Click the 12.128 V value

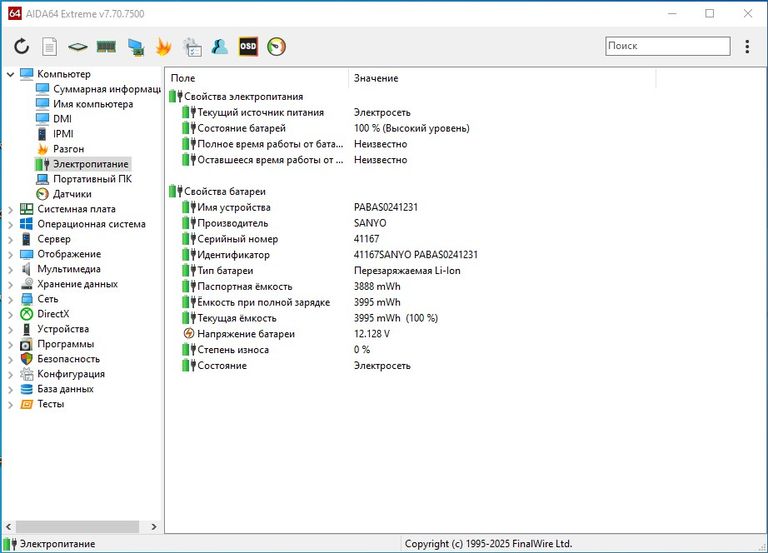372,334
